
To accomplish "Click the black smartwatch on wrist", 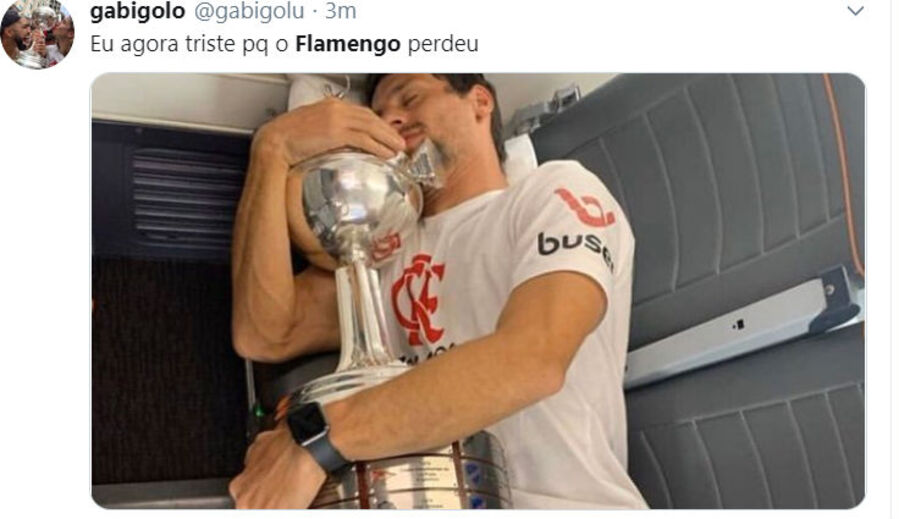I will coord(316,435).
